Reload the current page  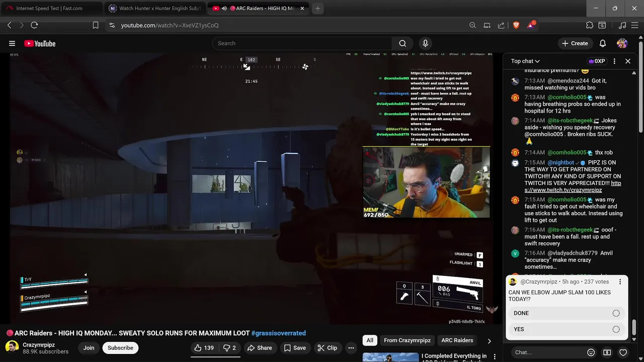(34, 25)
